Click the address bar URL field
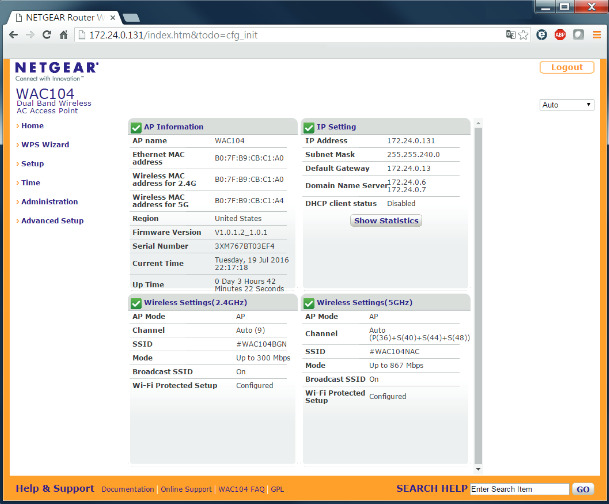 point(289,35)
